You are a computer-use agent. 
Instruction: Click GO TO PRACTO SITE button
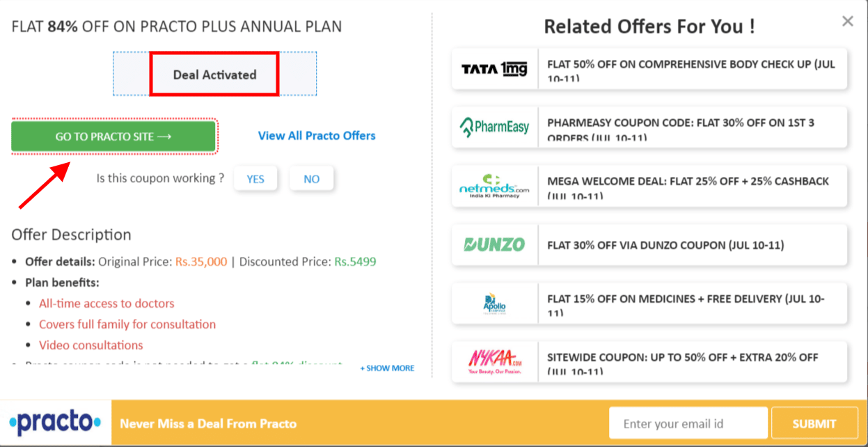[x=113, y=136]
